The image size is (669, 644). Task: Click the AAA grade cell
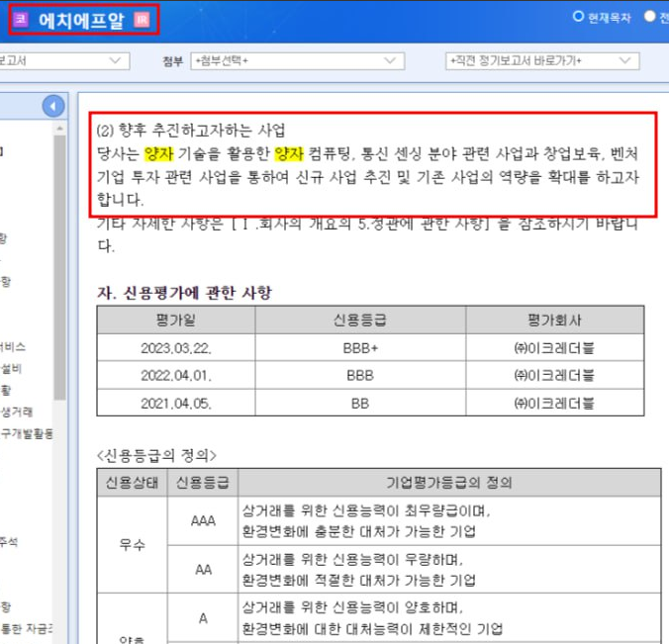tap(203, 520)
